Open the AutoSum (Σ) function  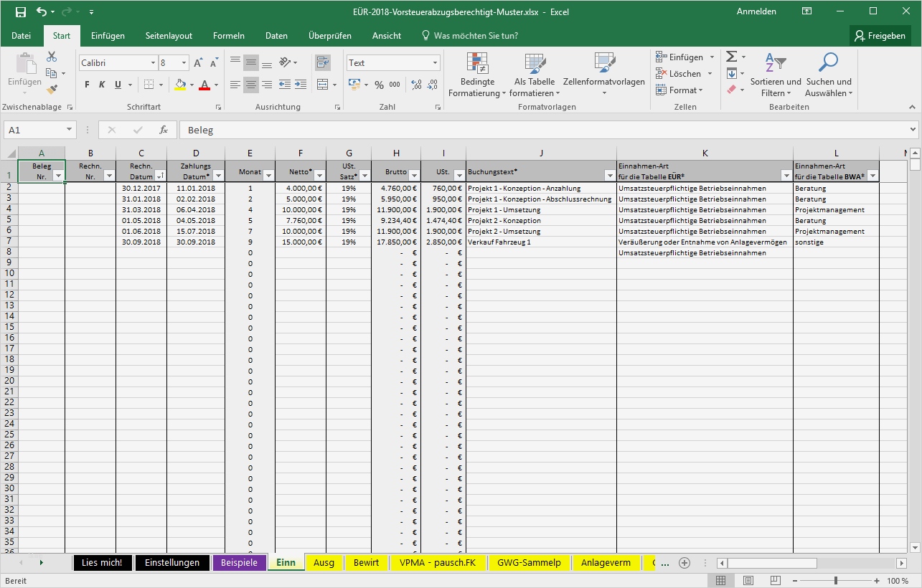[731, 56]
